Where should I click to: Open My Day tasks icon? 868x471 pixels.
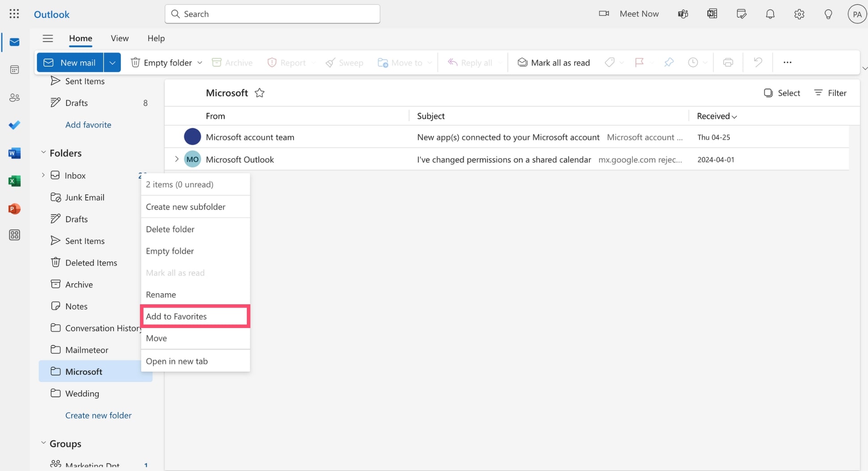point(741,14)
